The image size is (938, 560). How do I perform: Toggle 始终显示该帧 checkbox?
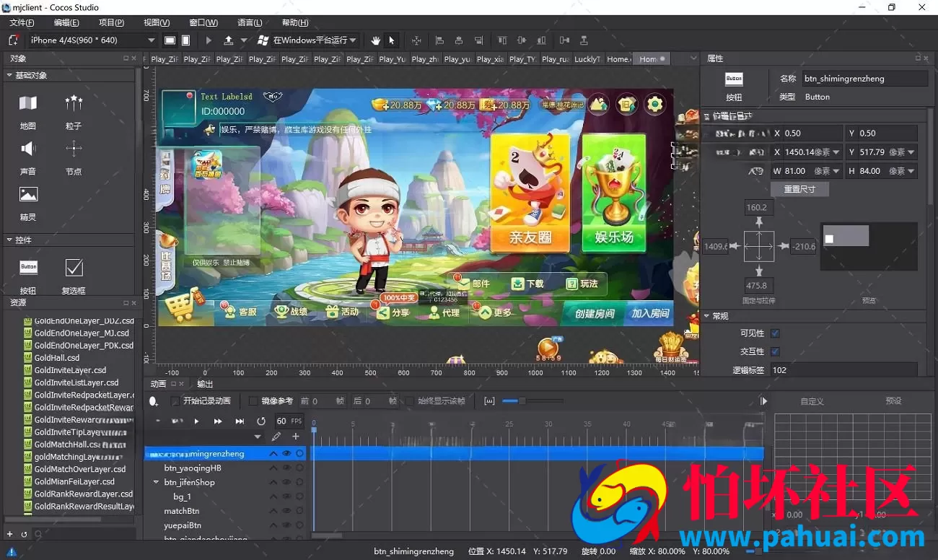(x=409, y=401)
